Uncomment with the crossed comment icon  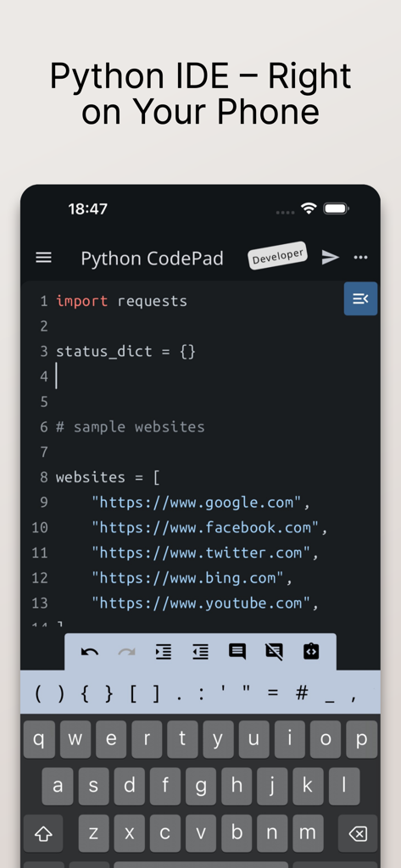274,652
